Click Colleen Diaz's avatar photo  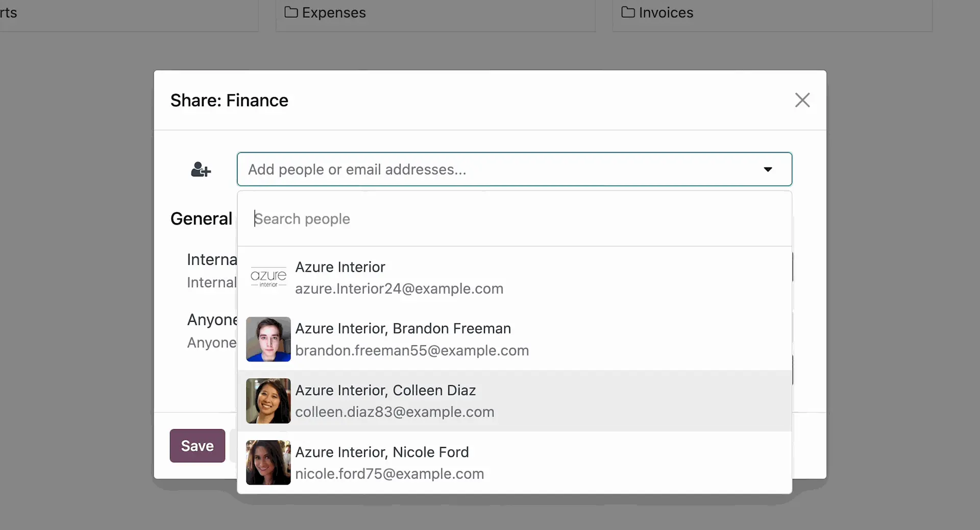tap(268, 401)
